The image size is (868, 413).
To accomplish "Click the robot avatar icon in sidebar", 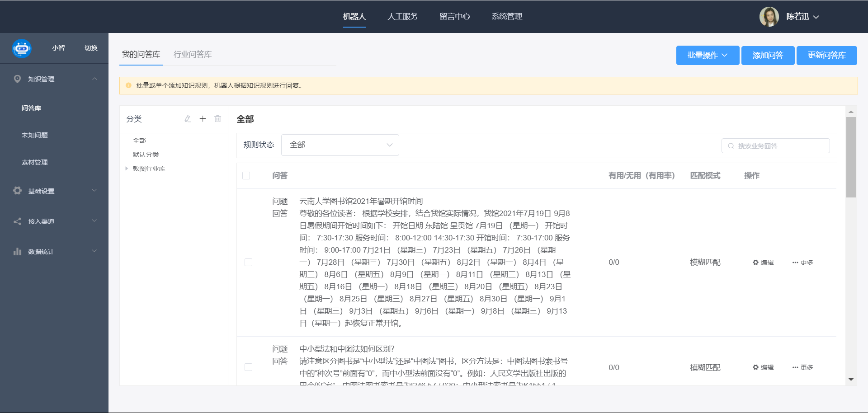I will tap(22, 48).
